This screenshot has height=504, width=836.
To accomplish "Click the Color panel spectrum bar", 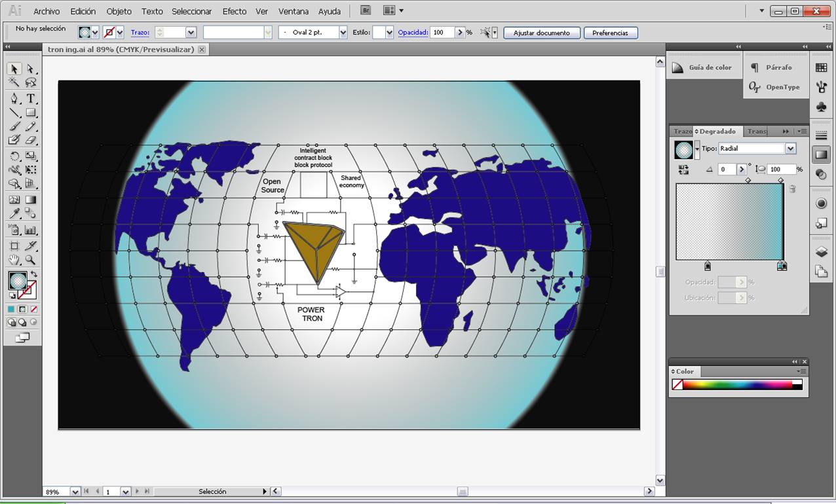I will click(x=738, y=385).
